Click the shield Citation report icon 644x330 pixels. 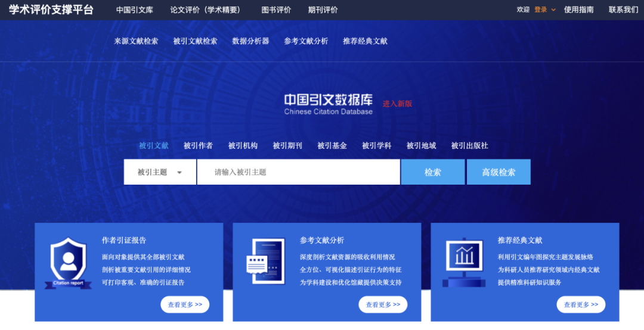tap(68, 263)
